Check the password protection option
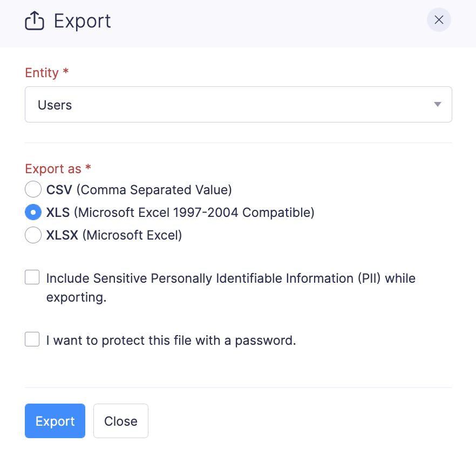The width and height of the screenshot is (476, 450). tap(32, 339)
